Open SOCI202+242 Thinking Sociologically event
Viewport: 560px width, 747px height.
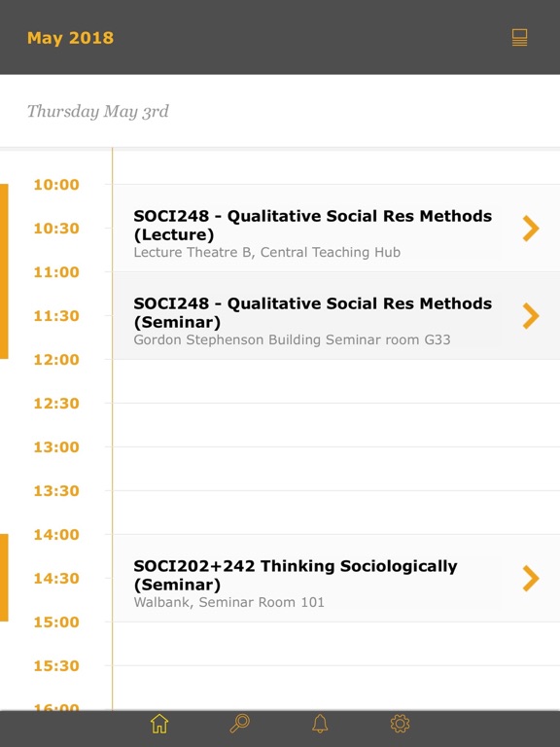tap(336, 579)
